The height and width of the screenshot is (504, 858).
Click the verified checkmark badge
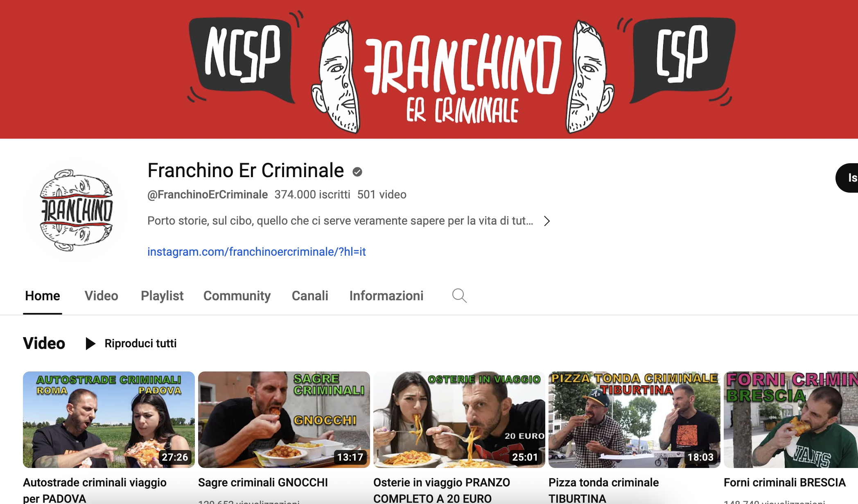pyautogui.click(x=357, y=172)
